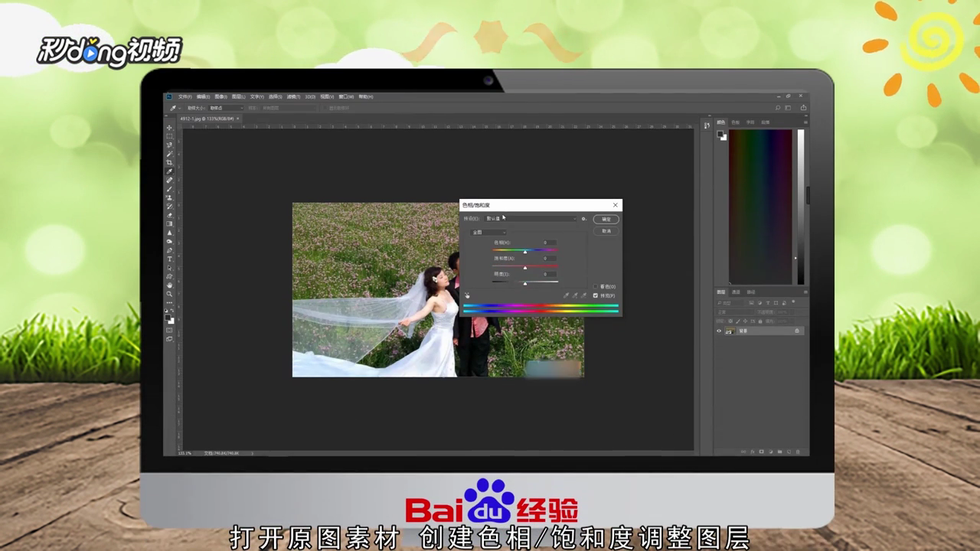Image resolution: width=980 pixels, height=551 pixels.
Task: Select the Lasso tool
Action: click(x=169, y=145)
